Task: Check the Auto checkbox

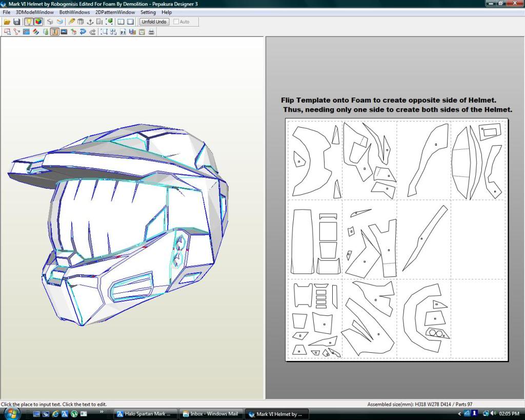Action: pyautogui.click(x=176, y=22)
